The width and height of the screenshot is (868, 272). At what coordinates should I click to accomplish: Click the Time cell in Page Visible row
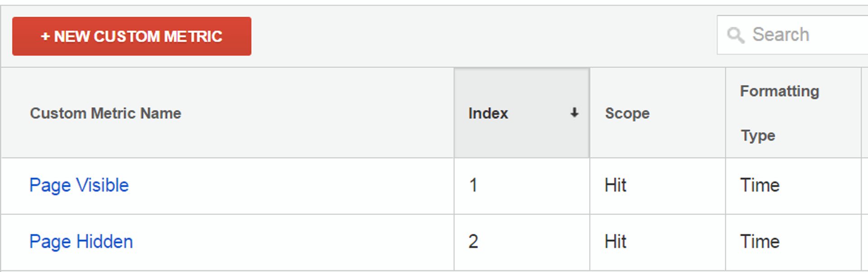(x=759, y=185)
